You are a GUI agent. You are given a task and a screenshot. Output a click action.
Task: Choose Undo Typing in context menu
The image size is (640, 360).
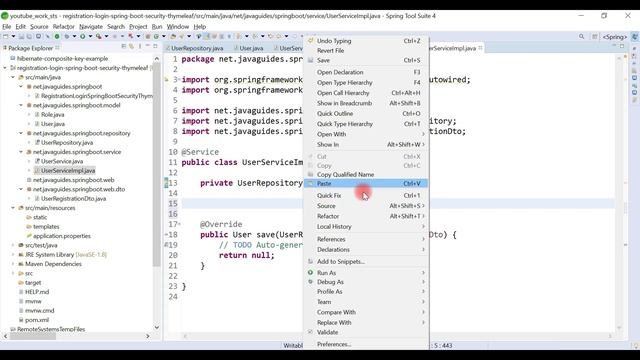[x=366, y=41]
